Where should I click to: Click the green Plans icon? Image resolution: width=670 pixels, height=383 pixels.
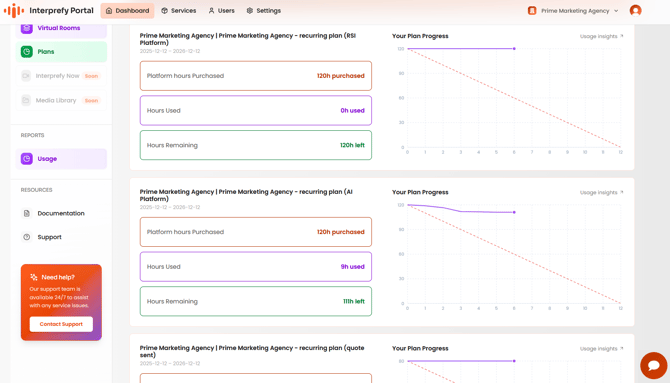[x=26, y=52]
